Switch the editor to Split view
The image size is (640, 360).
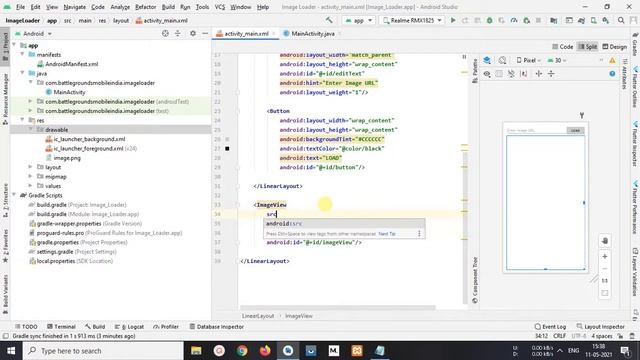(x=588, y=47)
